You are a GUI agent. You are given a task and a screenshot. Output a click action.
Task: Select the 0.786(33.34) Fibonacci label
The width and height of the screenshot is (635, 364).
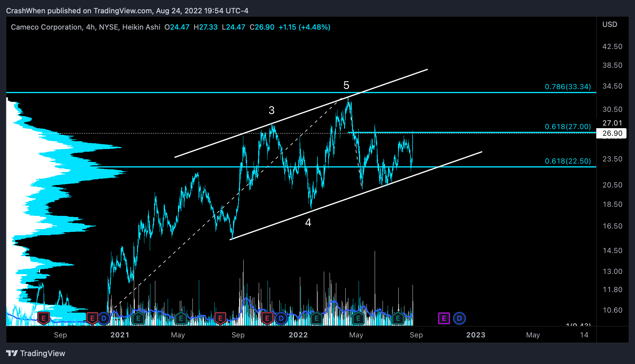coord(568,87)
